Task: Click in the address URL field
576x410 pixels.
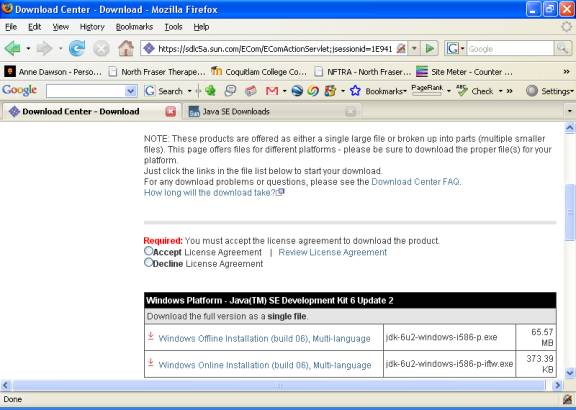Action: (x=275, y=48)
